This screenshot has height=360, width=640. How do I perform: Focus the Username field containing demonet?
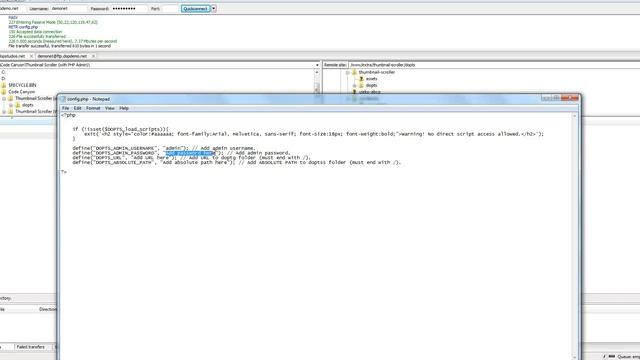pos(68,9)
